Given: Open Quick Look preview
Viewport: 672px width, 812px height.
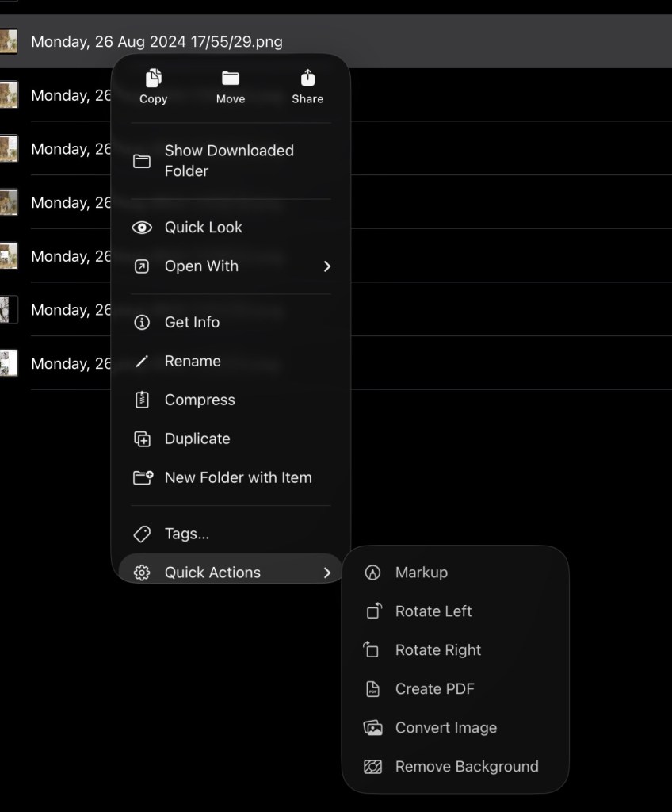Looking at the screenshot, I should coord(203,228).
